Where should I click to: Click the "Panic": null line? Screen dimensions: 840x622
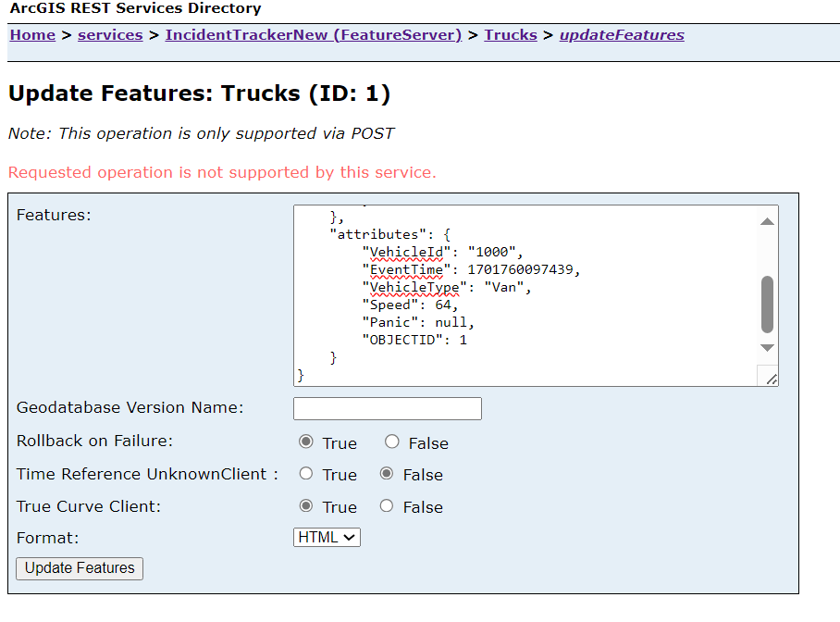click(x=418, y=322)
